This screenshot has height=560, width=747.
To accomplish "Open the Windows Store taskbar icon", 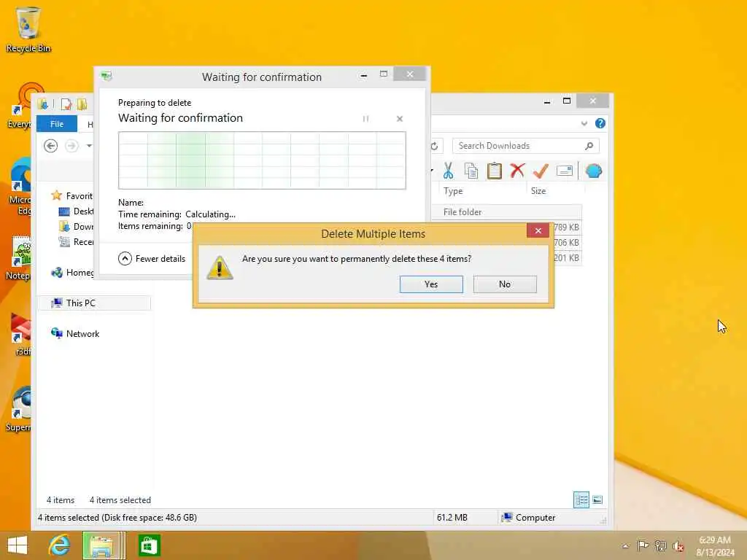I will pos(149,545).
